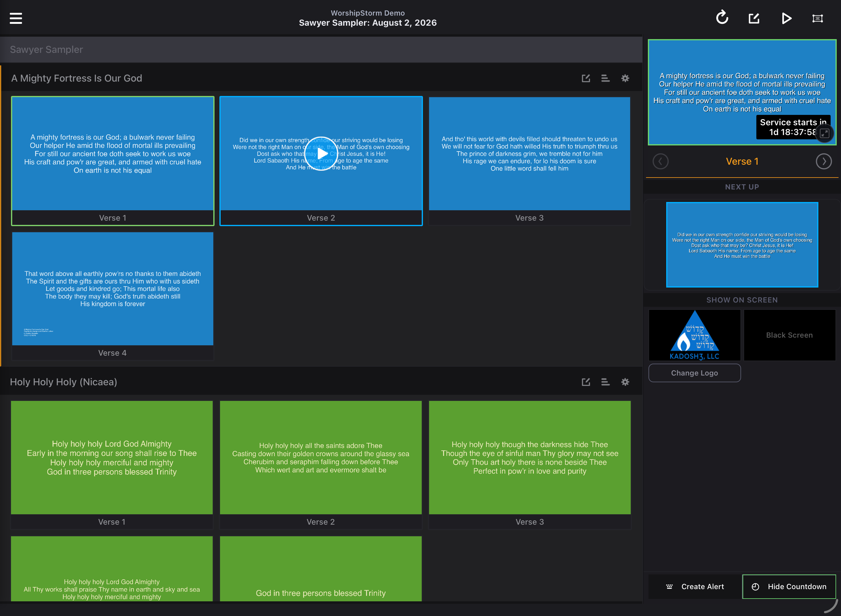Select the last slide showing only "God in three persons"
841x616 pixels.
pyautogui.click(x=321, y=569)
